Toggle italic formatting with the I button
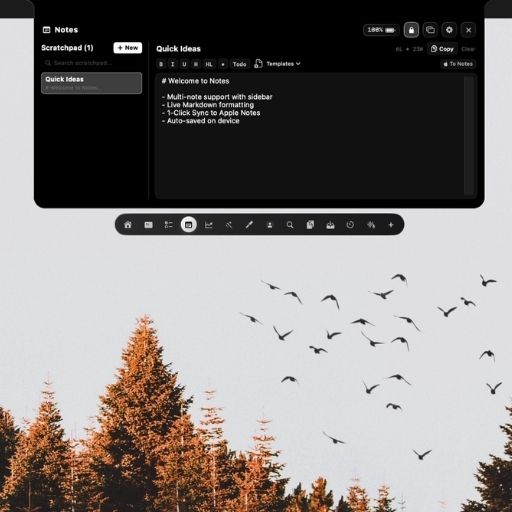The height and width of the screenshot is (512, 512). pyautogui.click(x=173, y=64)
